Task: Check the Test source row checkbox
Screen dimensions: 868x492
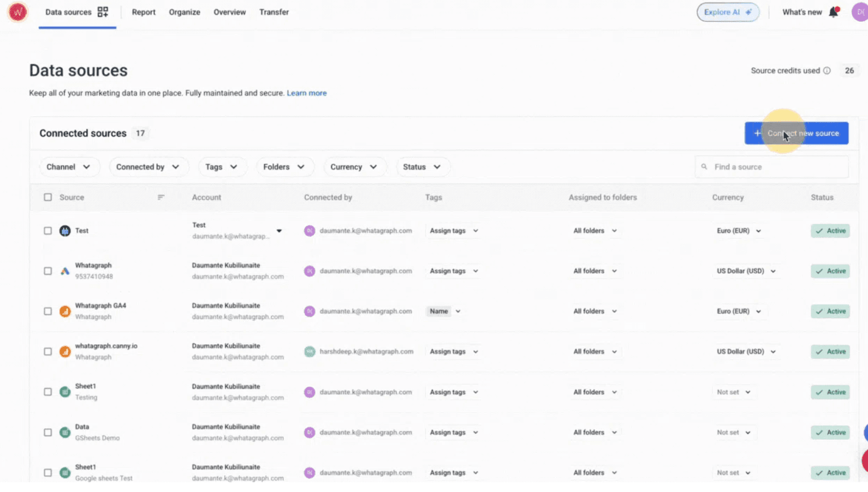Action: point(48,231)
